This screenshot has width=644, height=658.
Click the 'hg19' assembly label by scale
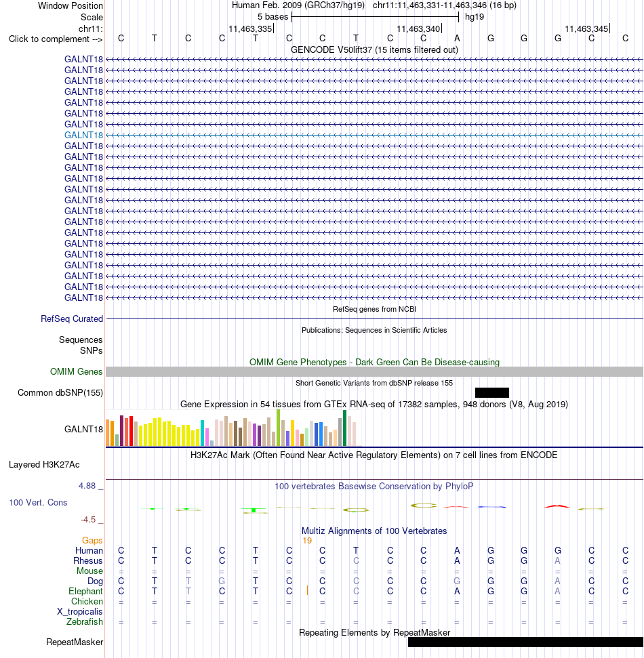pyautogui.click(x=475, y=17)
